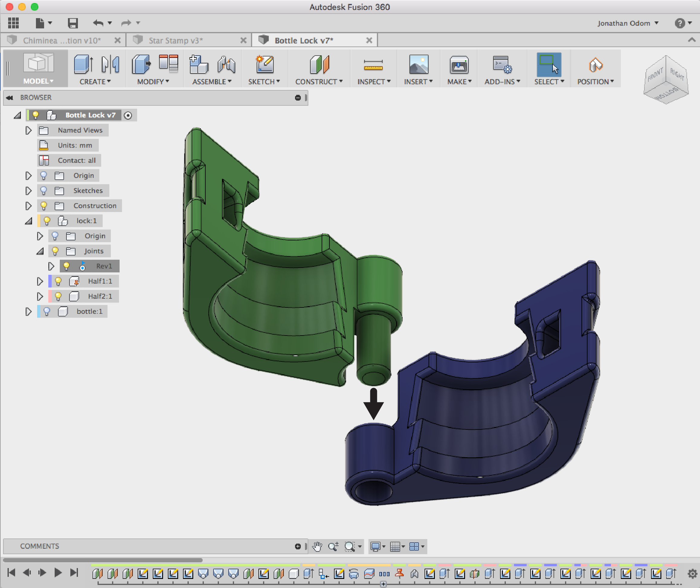Toggle visibility bulb of bottle:1

[47, 311]
